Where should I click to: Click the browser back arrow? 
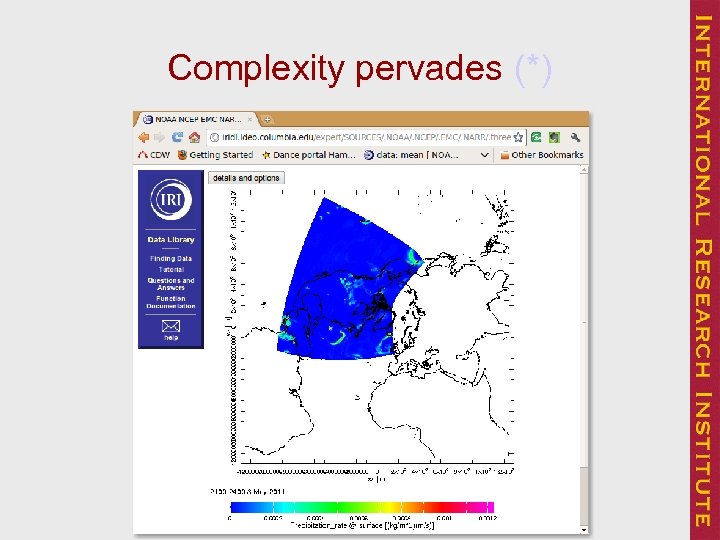[x=144, y=137]
